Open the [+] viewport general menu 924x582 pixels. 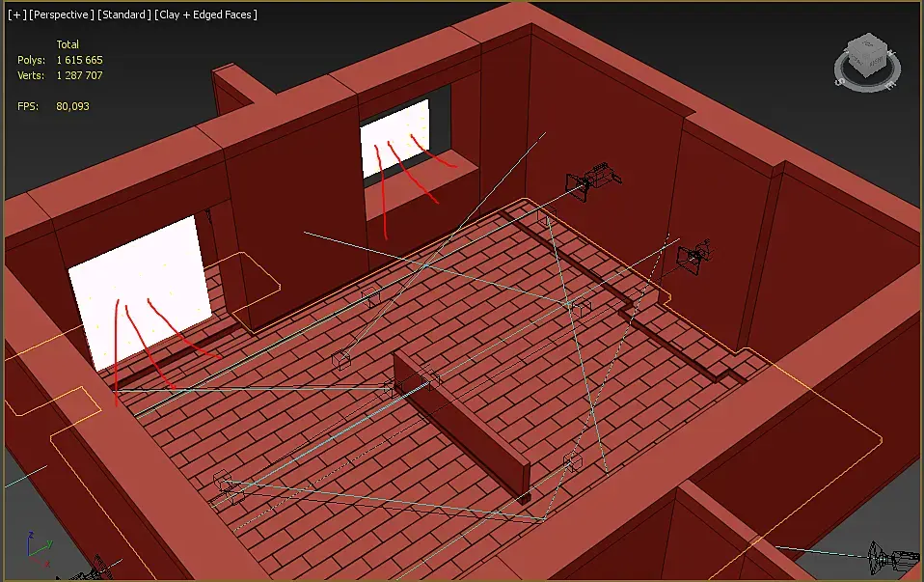(17, 14)
